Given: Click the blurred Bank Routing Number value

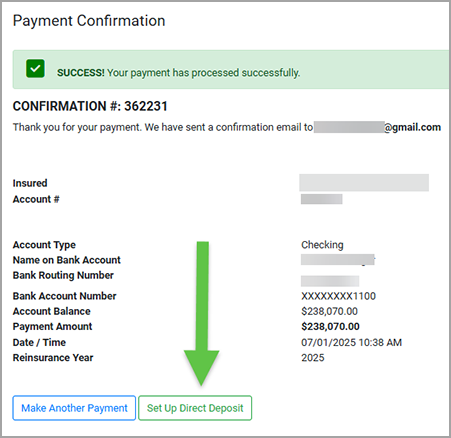Looking at the screenshot, I should (x=330, y=281).
